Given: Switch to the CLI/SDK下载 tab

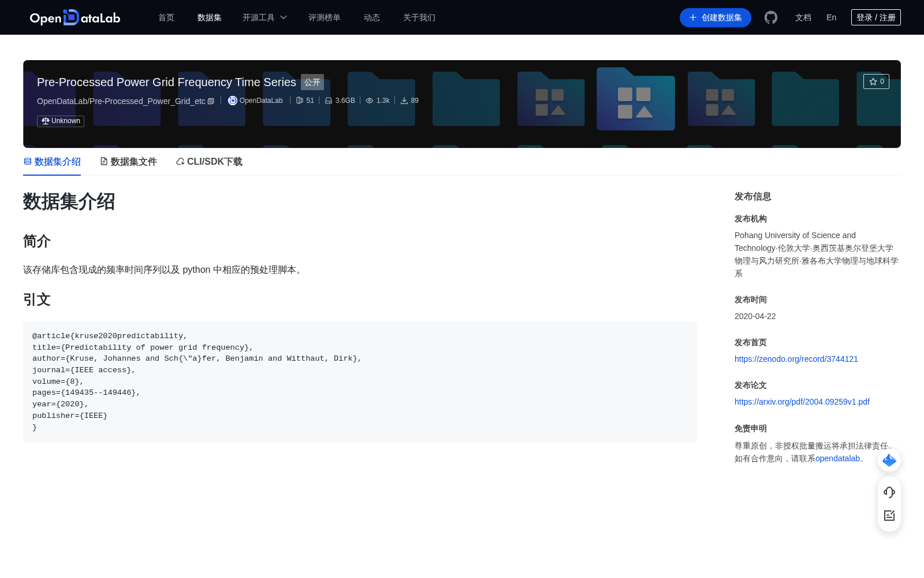Looking at the screenshot, I should pyautogui.click(x=209, y=162).
